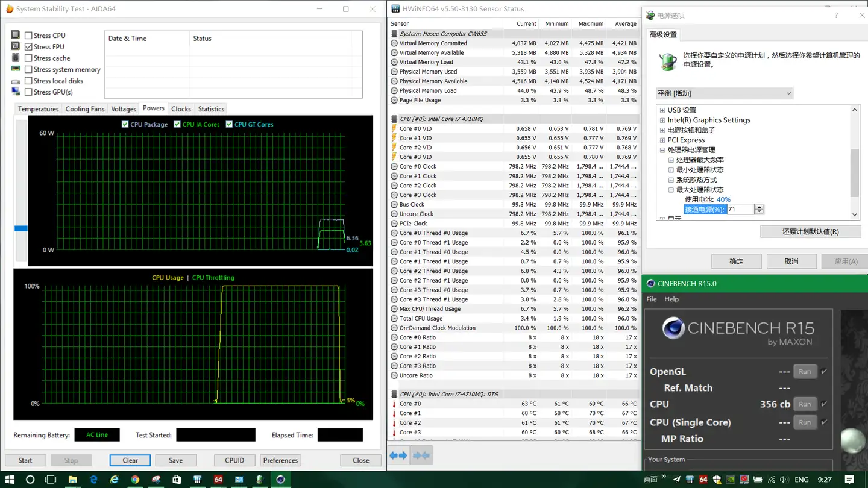The image size is (868, 488).
Task: Switch to the Statistics tab
Action: [x=211, y=109]
